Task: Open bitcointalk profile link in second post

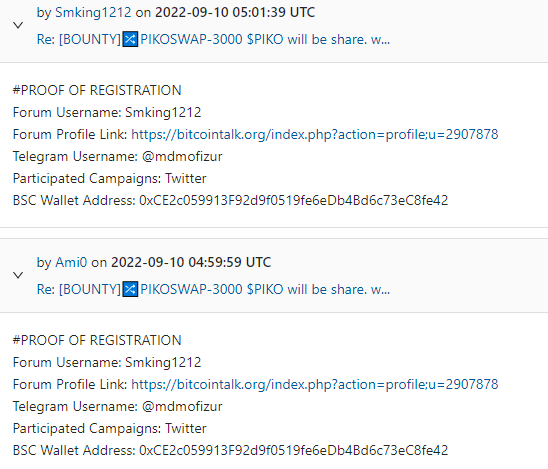Action: pos(315,384)
